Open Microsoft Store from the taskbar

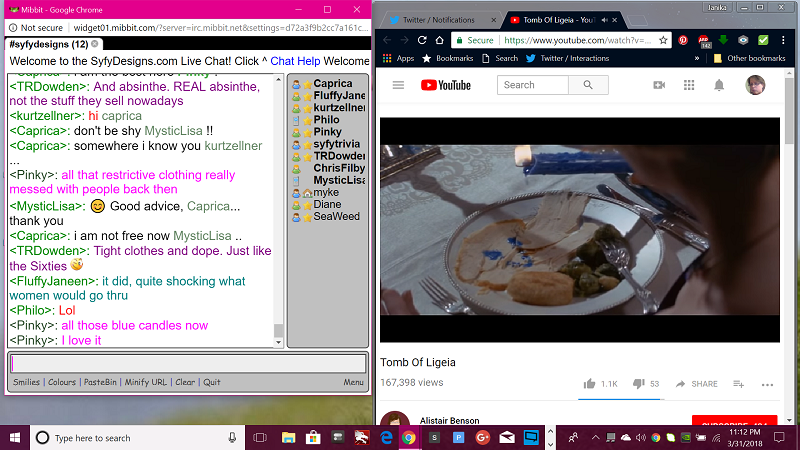pos(313,437)
